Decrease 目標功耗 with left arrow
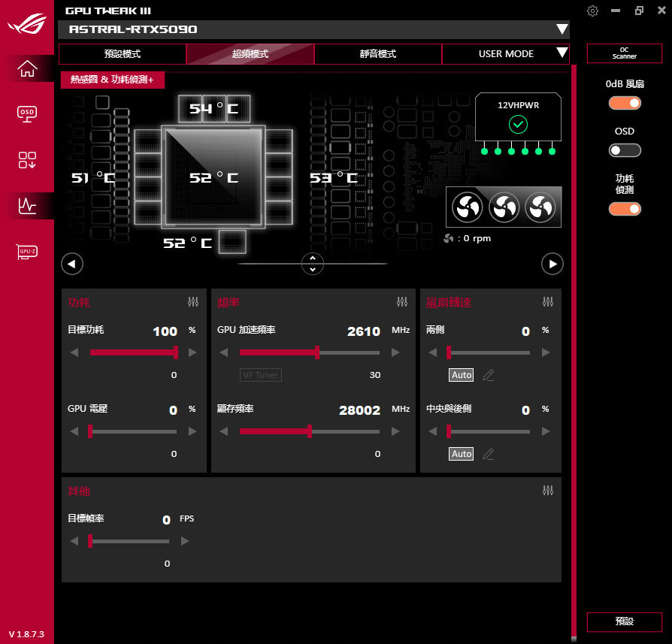This screenshot has width=672, height=644. pos(74,352)
